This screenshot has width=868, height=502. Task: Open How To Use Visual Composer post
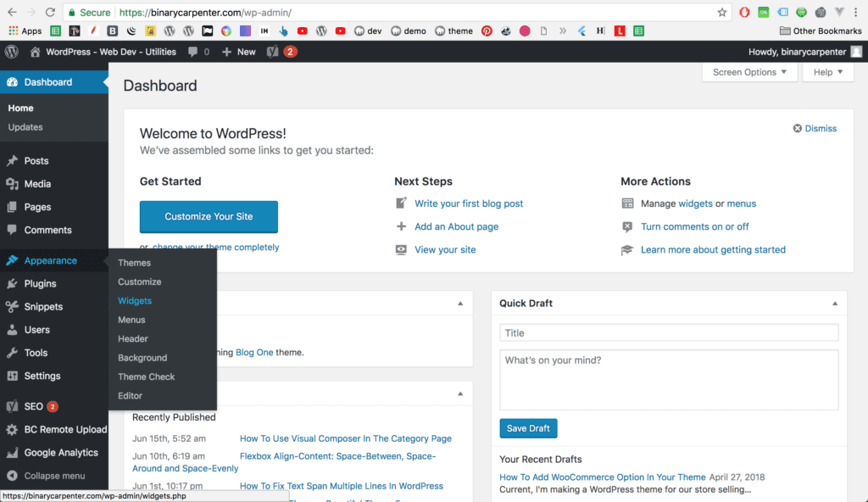coord(346,438)
